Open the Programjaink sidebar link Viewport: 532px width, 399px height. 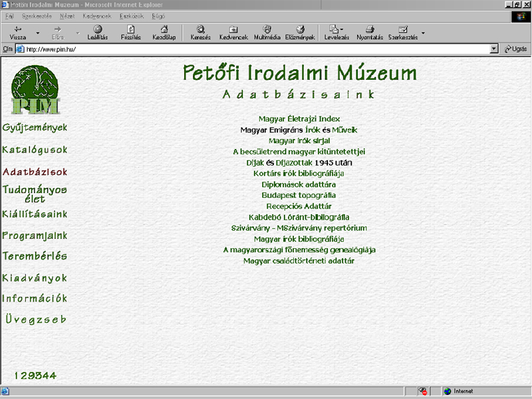coord(35,236)
